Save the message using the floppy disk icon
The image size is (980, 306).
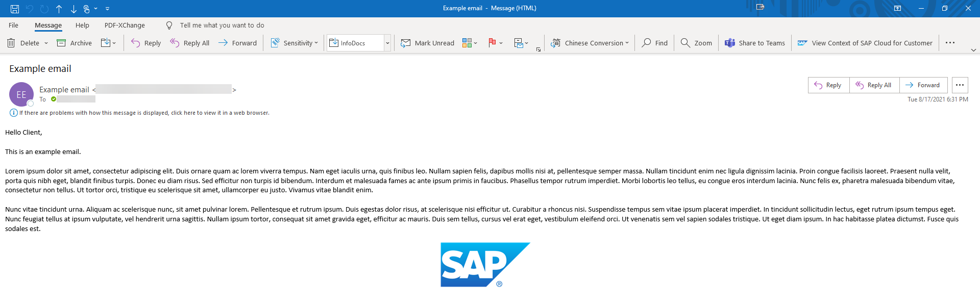click(15, 9)
